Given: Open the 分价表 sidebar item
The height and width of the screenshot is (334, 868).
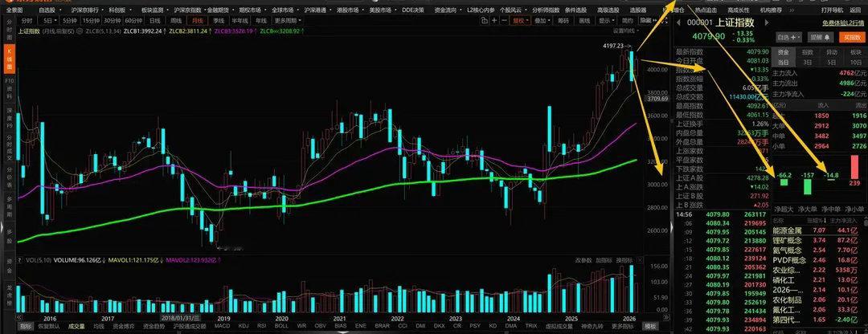Looking at the screenshot, I should pyautogui.click(x=9, y=178).
